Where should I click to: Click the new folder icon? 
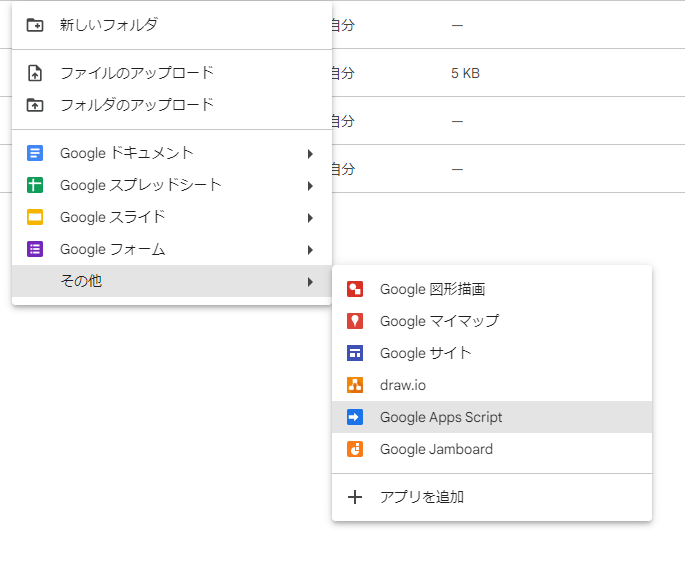[x=35, y=25]
